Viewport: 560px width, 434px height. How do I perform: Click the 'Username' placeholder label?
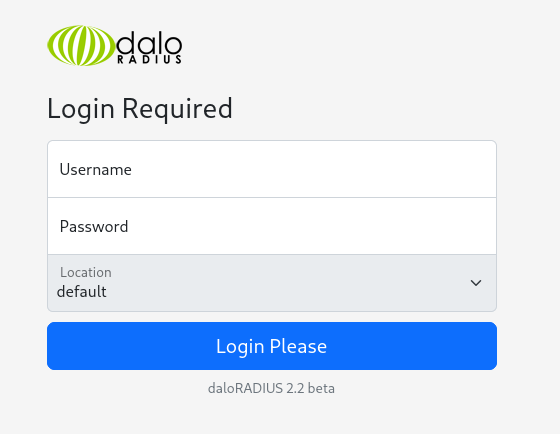click(95, 169)
